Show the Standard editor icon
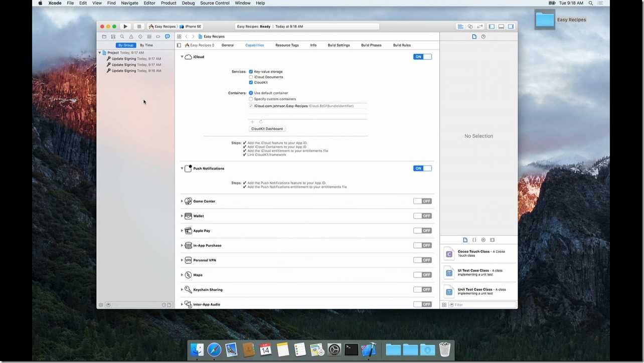The width and height of the screenshot is (644, 363). (x=460, y=27)
